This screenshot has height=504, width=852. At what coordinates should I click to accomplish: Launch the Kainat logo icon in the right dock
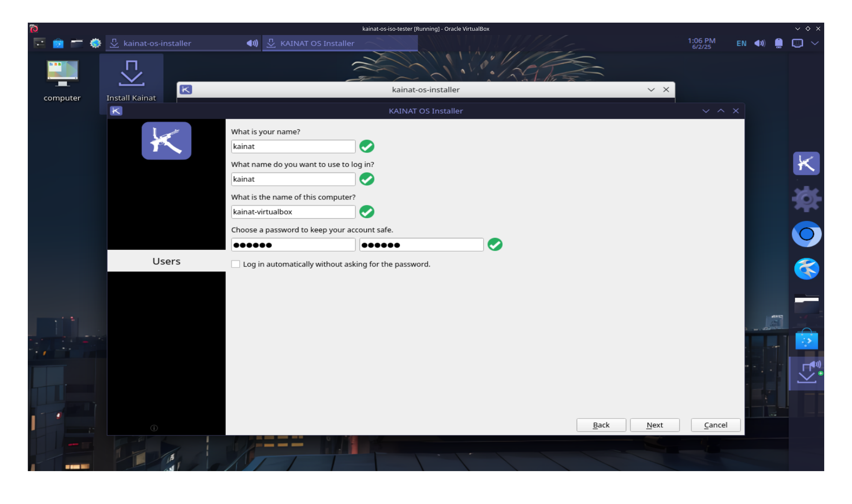(x=806, y=164)
